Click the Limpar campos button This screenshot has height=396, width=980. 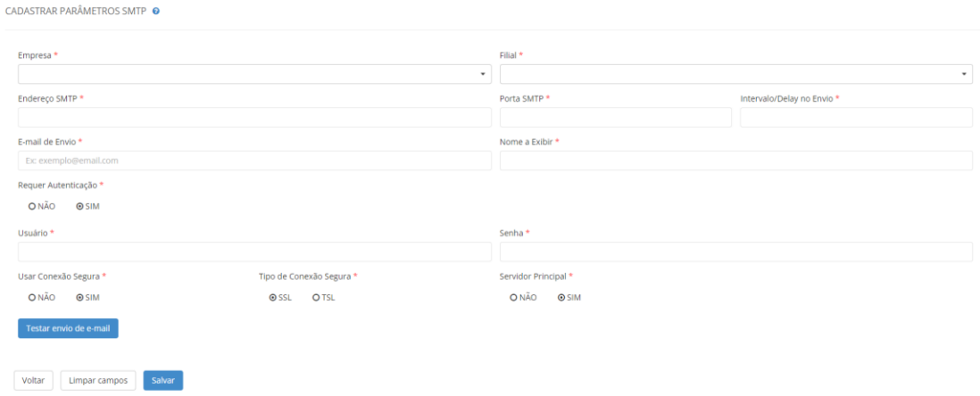coord(99,381)
